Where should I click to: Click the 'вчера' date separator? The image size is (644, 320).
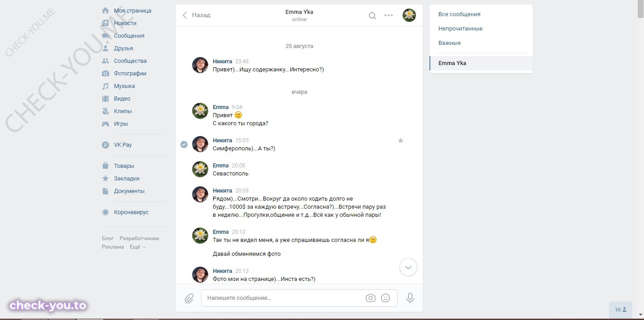coord(299,92)
